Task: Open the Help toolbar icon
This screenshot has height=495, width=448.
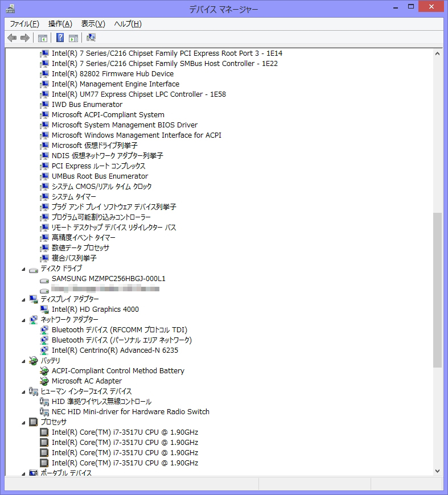Action: [x=60, y=38]
